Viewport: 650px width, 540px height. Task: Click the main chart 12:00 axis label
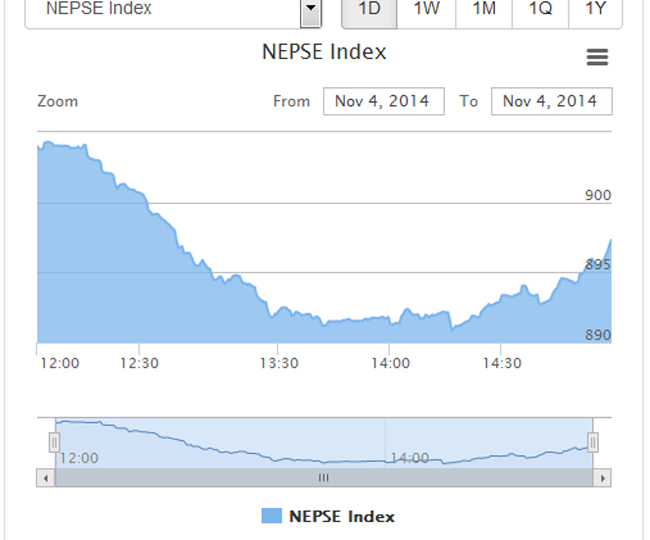tap(60, 363)
